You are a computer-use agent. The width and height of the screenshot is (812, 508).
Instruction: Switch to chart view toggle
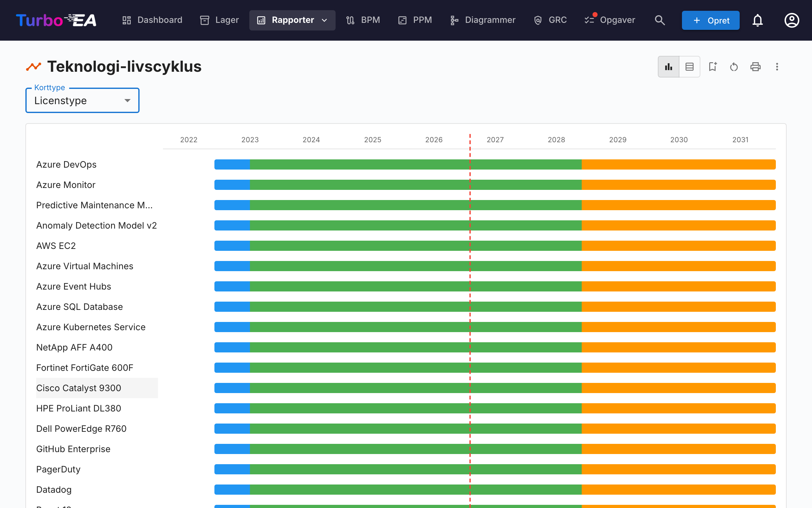pos(669,67)
